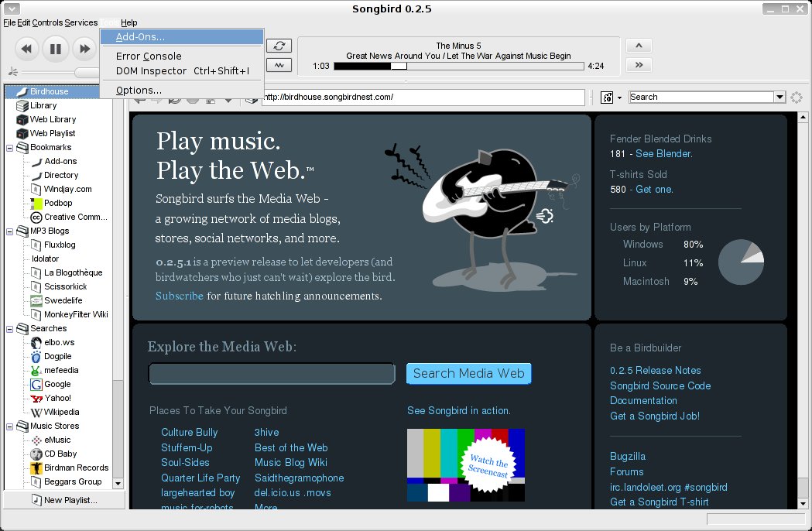Click the Search Media Web button

(468, 374)
